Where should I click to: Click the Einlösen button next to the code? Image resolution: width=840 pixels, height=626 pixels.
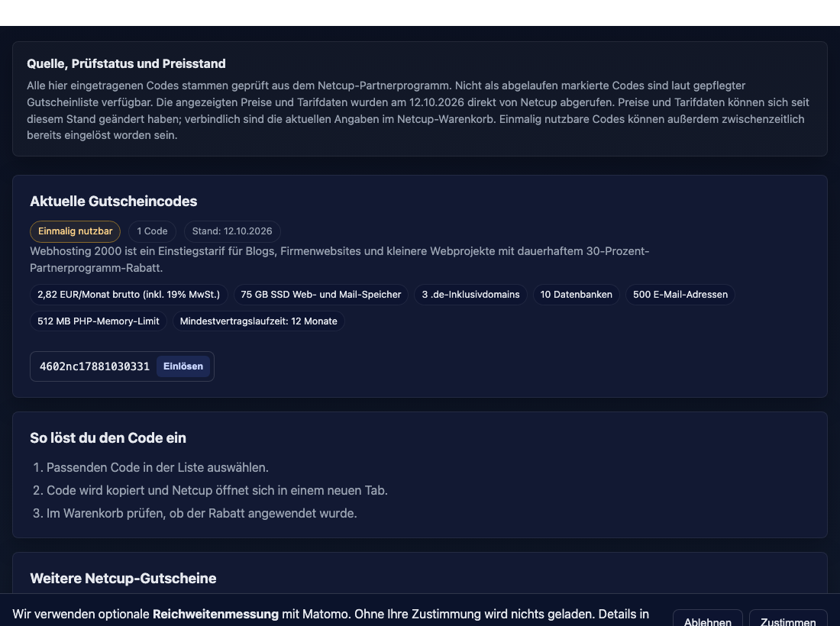[183, 366]
